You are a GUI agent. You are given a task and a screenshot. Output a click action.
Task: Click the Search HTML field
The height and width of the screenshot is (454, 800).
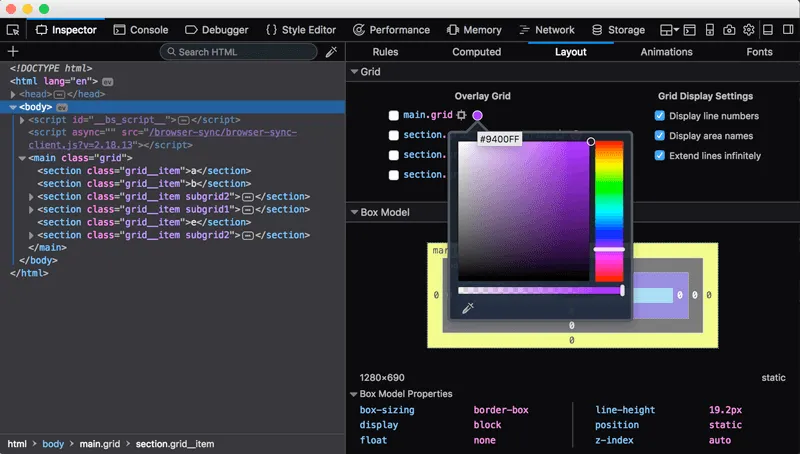[238, 52]
